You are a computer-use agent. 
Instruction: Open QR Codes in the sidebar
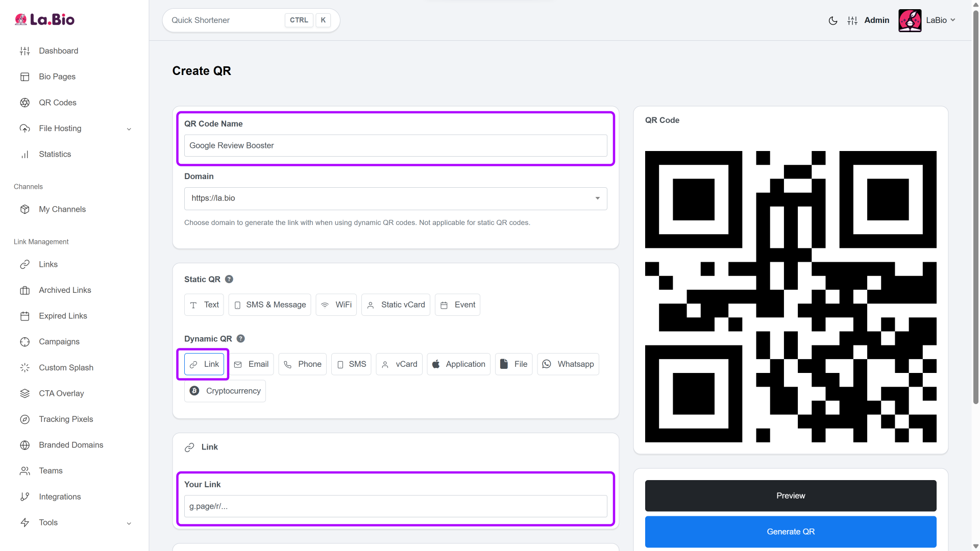pos(57,103)
